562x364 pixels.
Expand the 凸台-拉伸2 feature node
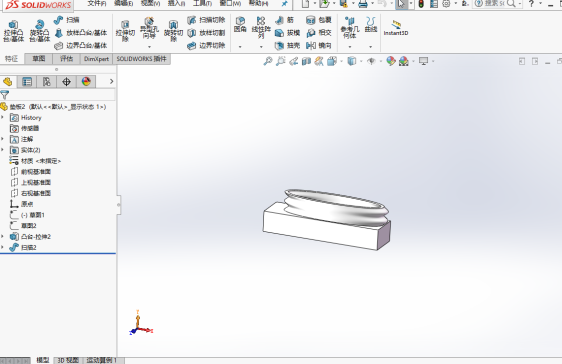(3, 236)
